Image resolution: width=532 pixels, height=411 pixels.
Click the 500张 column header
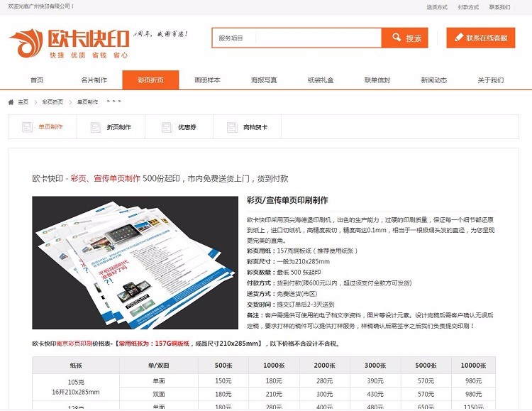tap(223, 366)
